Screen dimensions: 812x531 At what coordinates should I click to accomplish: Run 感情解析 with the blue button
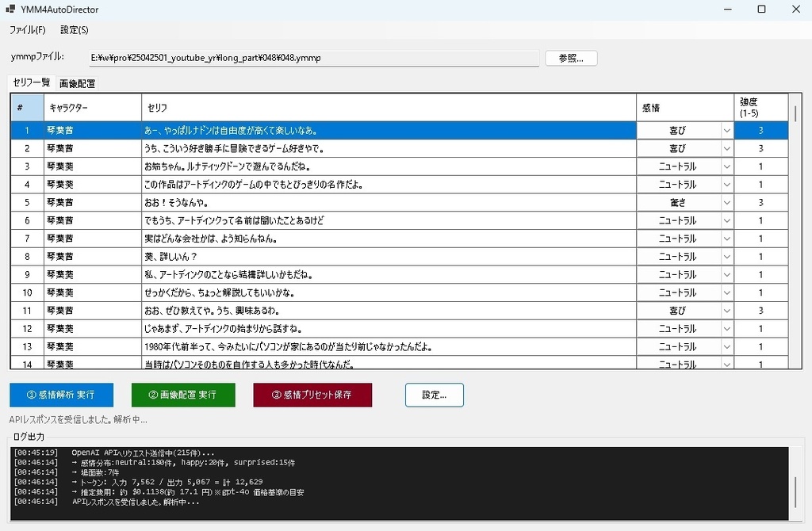point(61,395)
